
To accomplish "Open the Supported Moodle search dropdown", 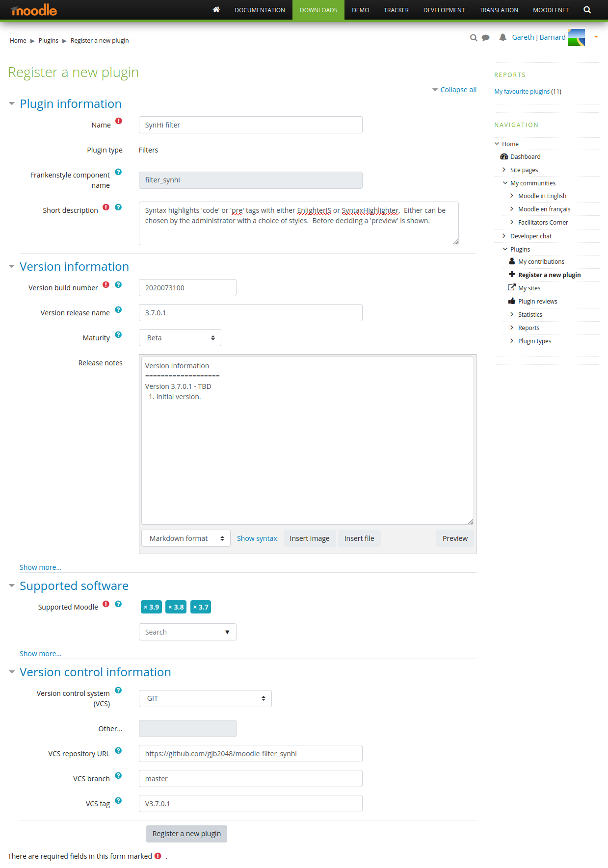I will [x=187, y=632].
